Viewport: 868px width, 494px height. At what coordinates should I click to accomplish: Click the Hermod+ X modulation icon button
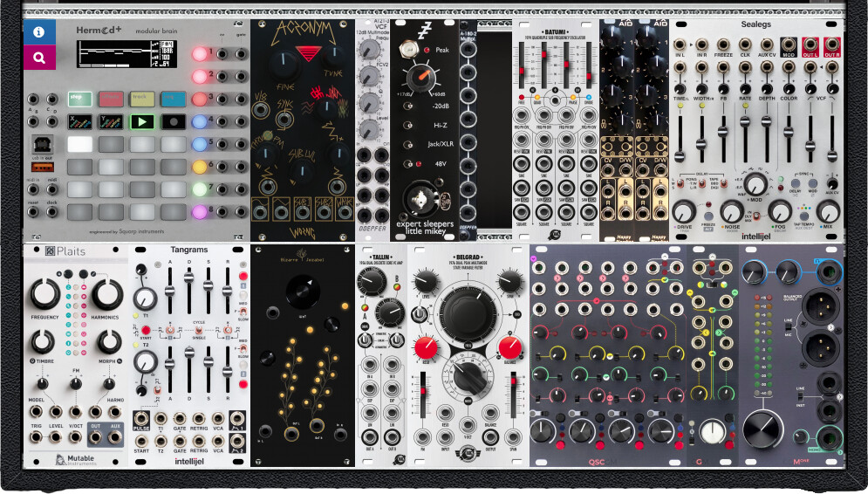coord(79,121)
